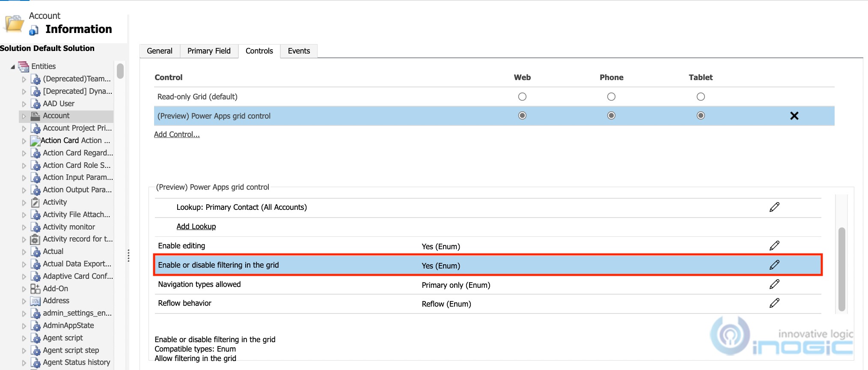Select the Navigation types allowed row label
The width and height of the screenshot is (868, 370).
(199, 284)
